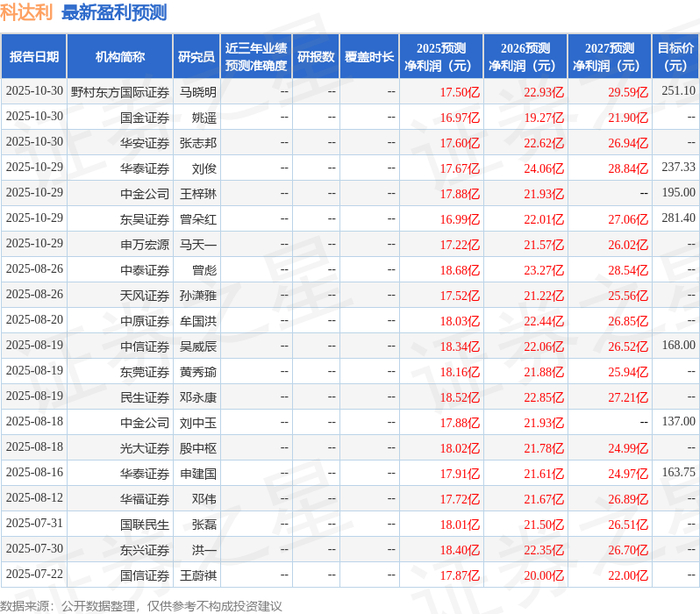The image size is (700, 614).
Task: Select the 覆盖时长 column header
Action: (369, 57)
